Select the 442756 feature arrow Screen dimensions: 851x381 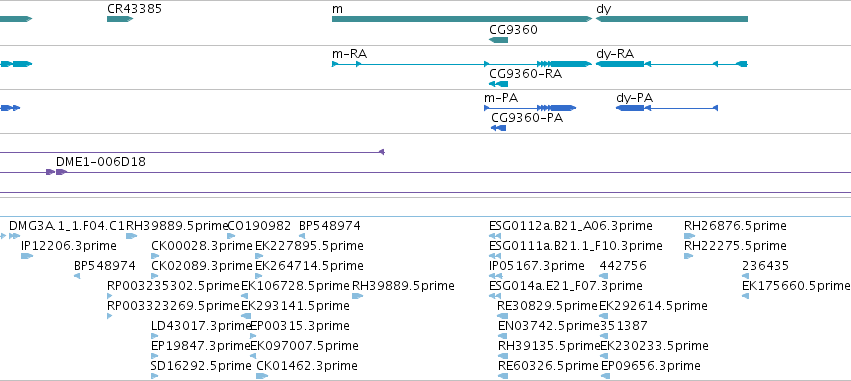(603, 276)
